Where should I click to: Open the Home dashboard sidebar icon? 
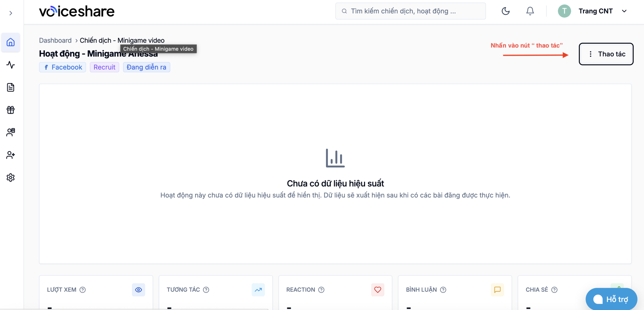click(x=11, y=42)
